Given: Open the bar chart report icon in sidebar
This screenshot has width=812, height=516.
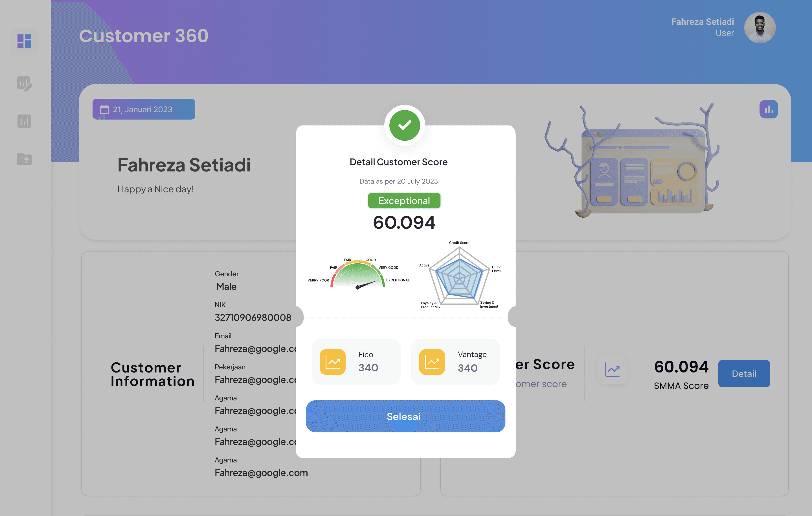Looking at the screenshot, I should [x=24, y=121].
